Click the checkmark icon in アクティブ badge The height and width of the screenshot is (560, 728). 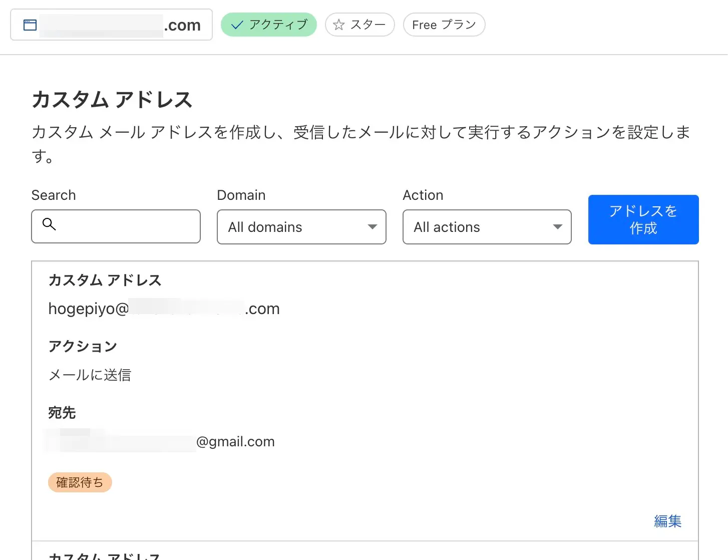[x=237, y=25]
